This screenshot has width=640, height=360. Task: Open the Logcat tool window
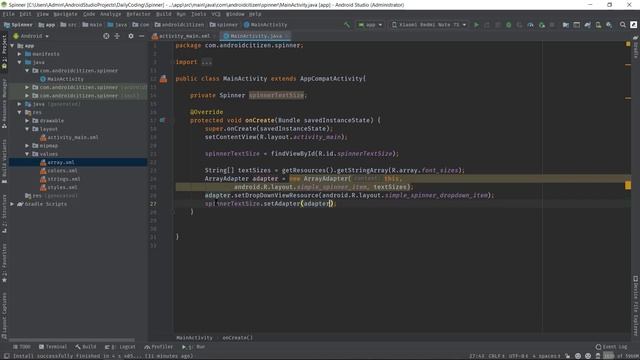[120, 347]
